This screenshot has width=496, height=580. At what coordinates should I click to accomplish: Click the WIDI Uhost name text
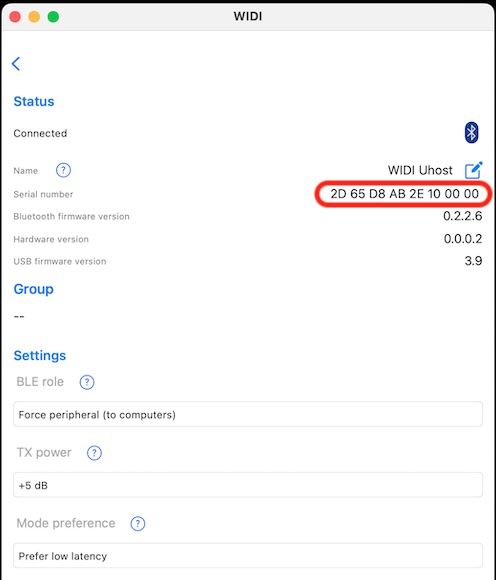[420, 170]
